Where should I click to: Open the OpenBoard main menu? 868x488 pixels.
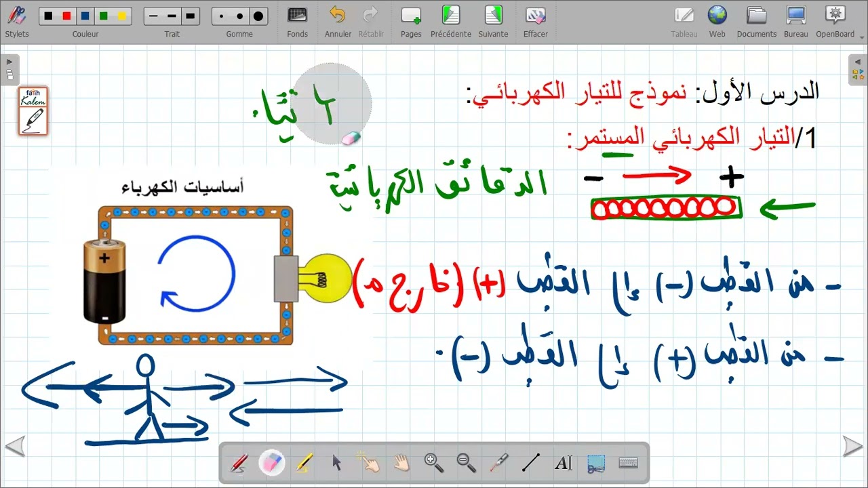click(x=835, y=21)
